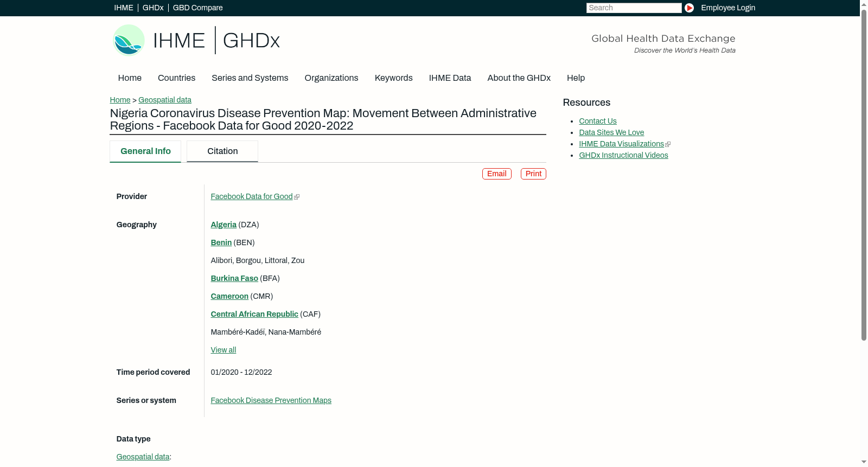The height and width of the screenshot is (467, 868).
Task: Click the red search submit button
Action: [689, 8]
